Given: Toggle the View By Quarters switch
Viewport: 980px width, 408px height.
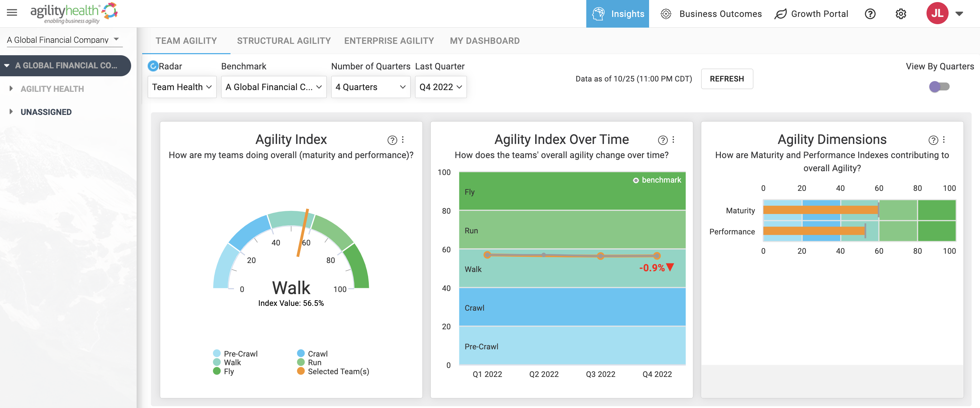Looking at the screenshot, I should point(939,87).
